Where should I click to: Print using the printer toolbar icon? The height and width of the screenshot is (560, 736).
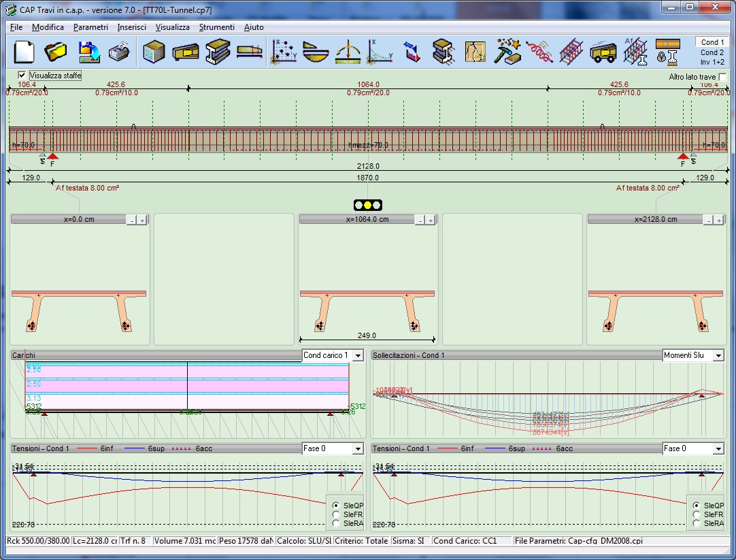(119, 52)
